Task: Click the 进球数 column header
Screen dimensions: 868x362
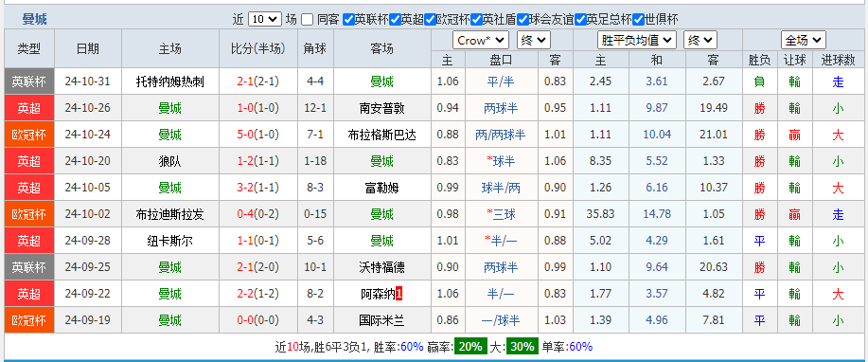Action: (838, 60)
